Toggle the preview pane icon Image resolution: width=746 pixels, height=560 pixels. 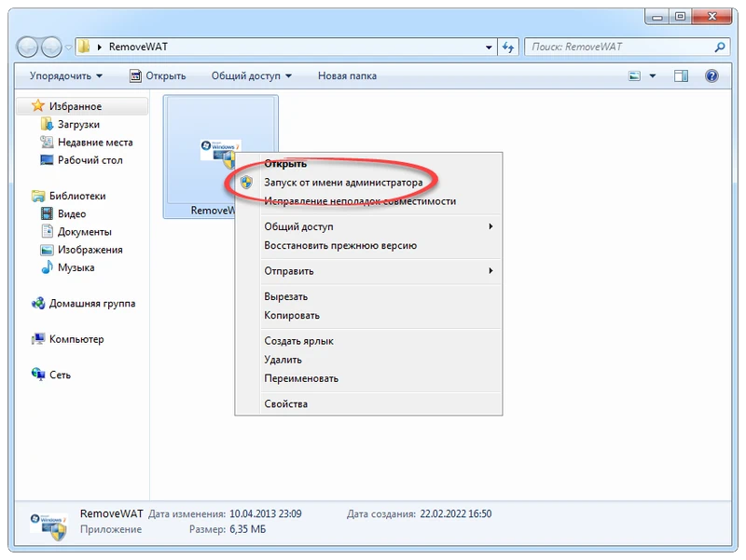click(x=681, y=76)
